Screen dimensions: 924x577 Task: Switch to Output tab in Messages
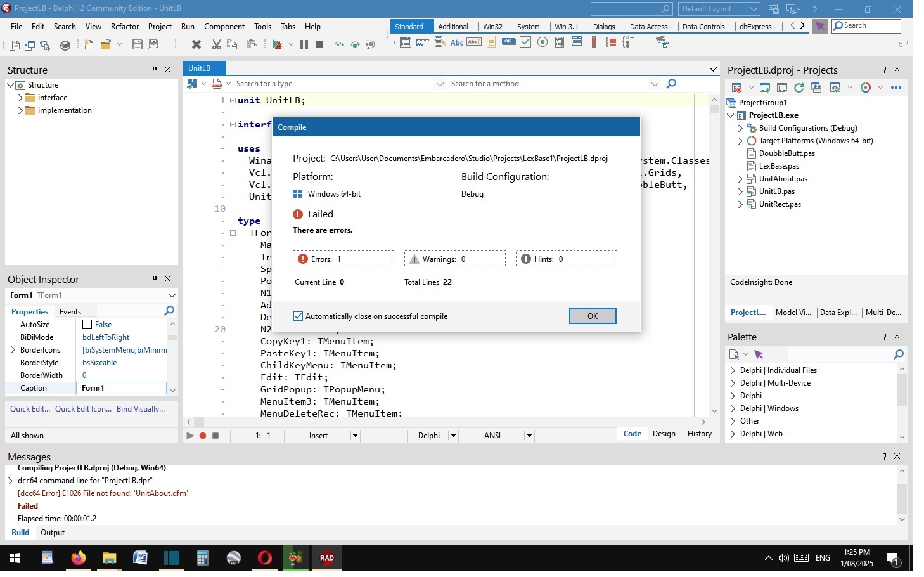click(53, 533)
